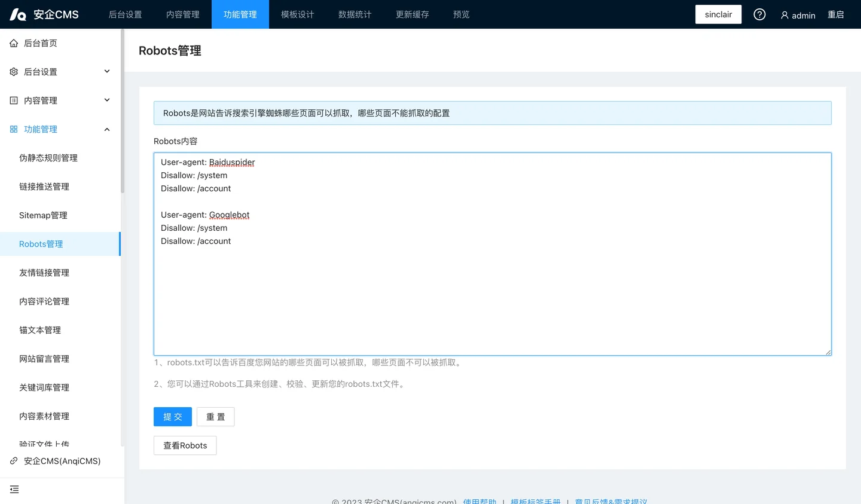
Task: Click the 后台首页 home icon
Action: coord(14,43)
